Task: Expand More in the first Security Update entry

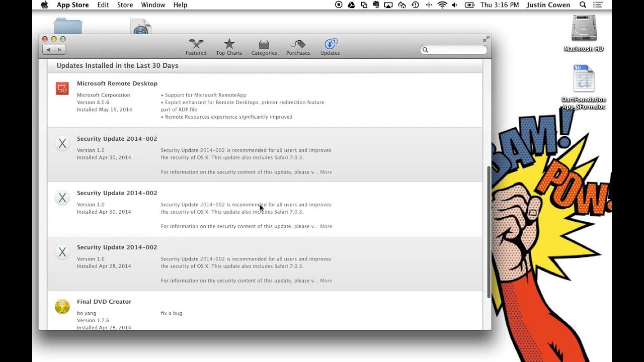Action: (326, 172)
